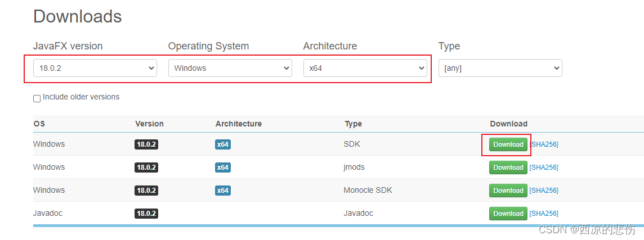This screenshot has height=240, width=644.
Task: Open the Type dropdown showing [any]
Action: click(500, 68)
